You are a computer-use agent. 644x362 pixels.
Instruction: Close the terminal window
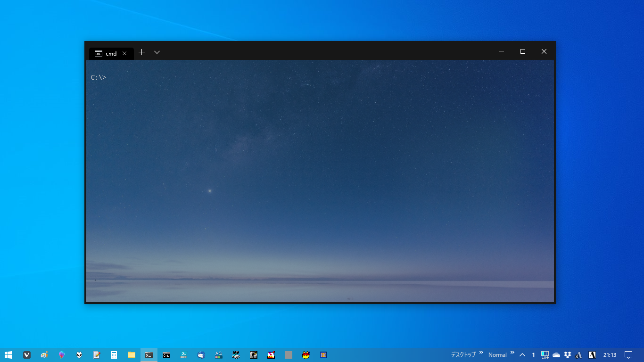544,51
